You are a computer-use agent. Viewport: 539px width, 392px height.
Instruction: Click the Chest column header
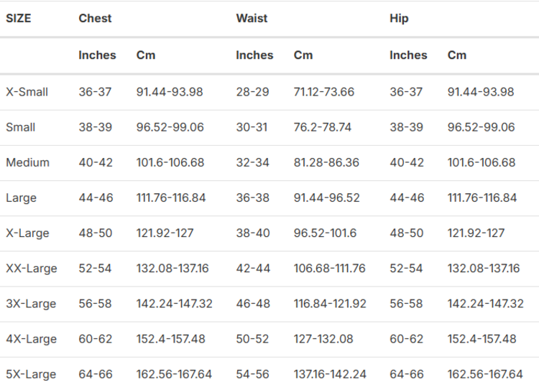pyautogui.click(x=95, y=19)
